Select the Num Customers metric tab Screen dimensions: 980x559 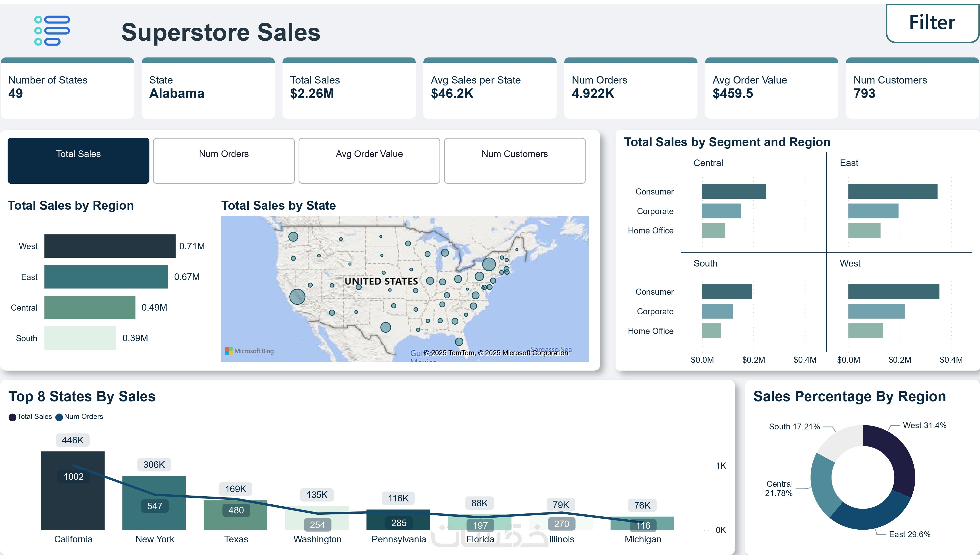tap(514, 160)
